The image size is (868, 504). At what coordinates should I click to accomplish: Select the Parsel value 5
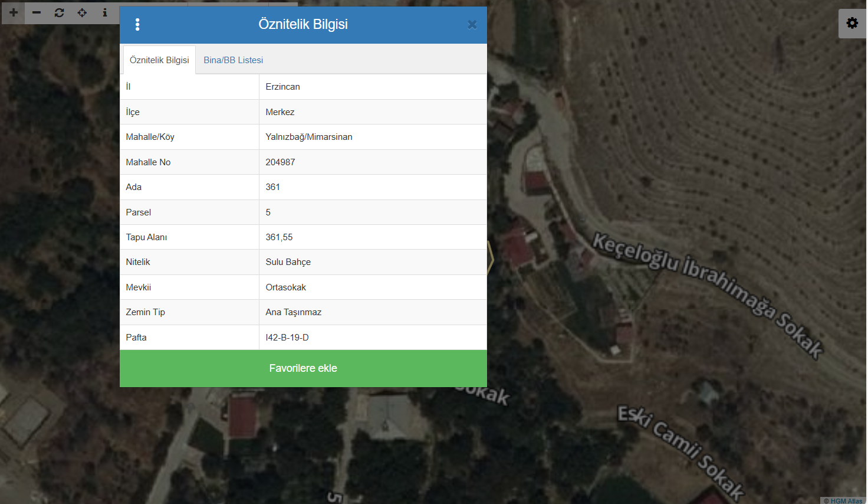(x=268, y=212)
